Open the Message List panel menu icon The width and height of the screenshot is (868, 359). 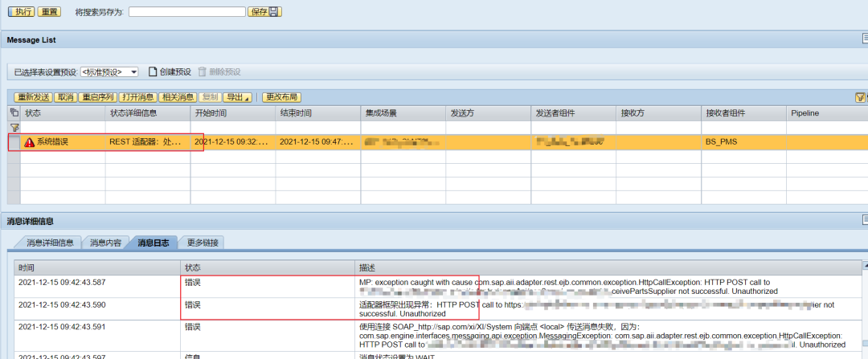[x=864, y=39]
